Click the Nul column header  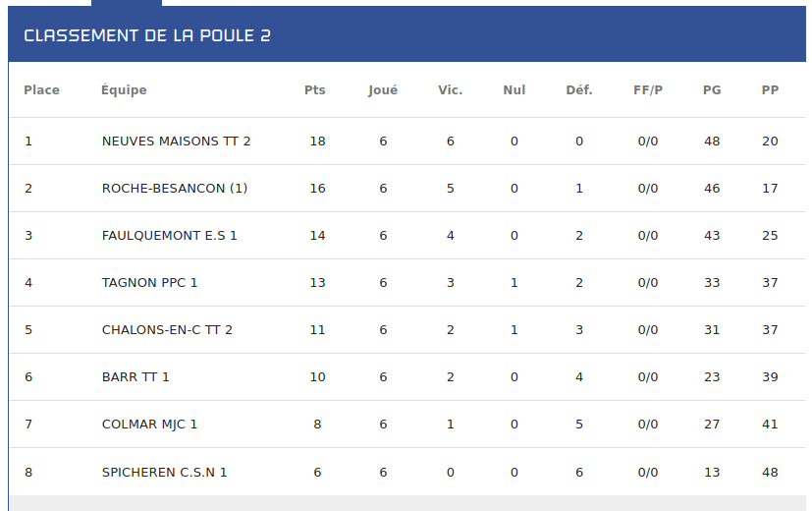[x=514, y=90]
